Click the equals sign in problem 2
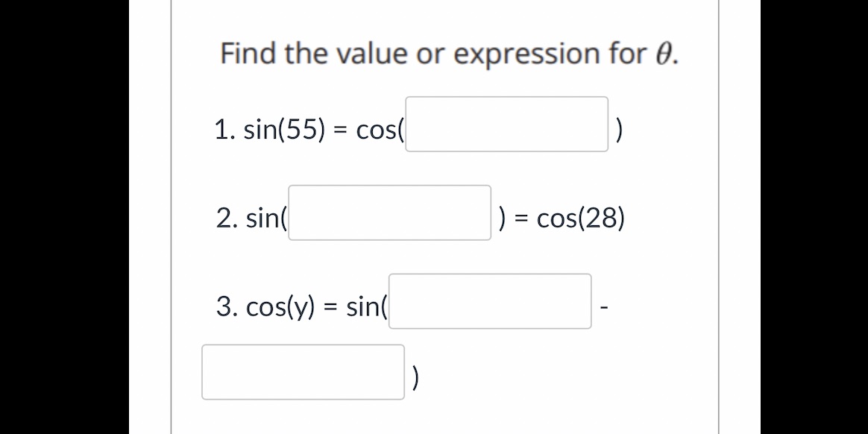The image size is (868, 434). click(x=521, y=218)
